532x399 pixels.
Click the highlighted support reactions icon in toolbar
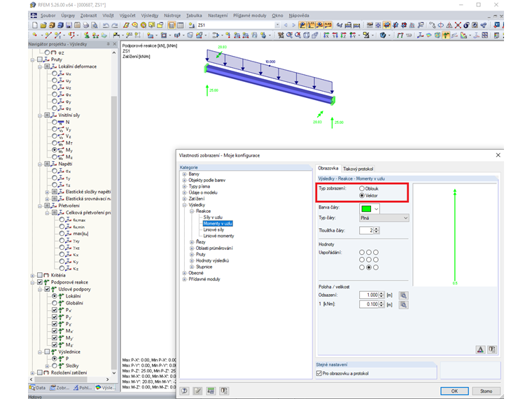tap(446, 35)
